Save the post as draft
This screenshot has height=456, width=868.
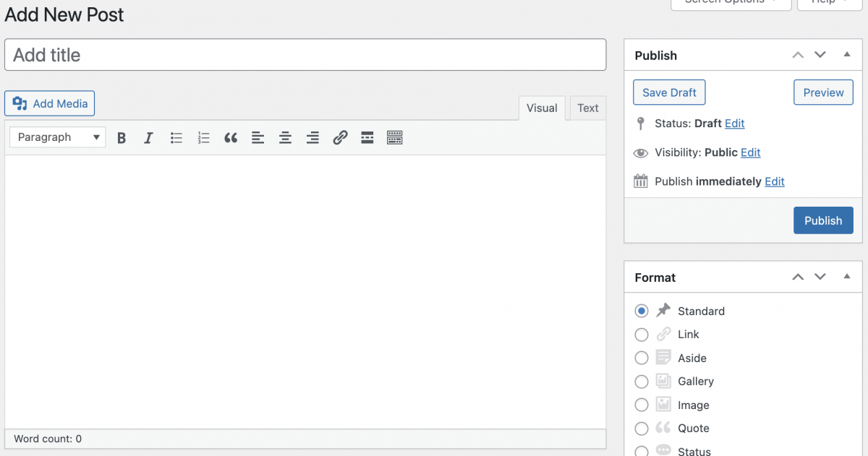(x=669, y=93)
